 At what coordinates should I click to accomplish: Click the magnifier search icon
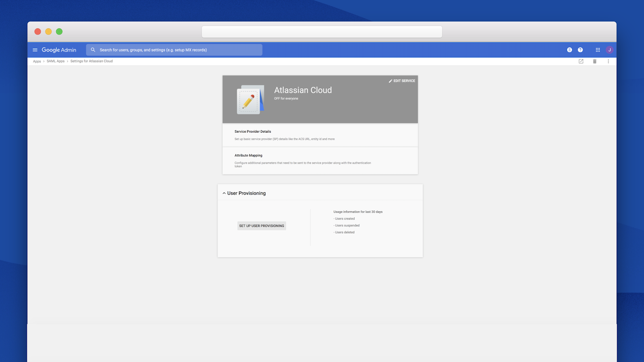93,50
